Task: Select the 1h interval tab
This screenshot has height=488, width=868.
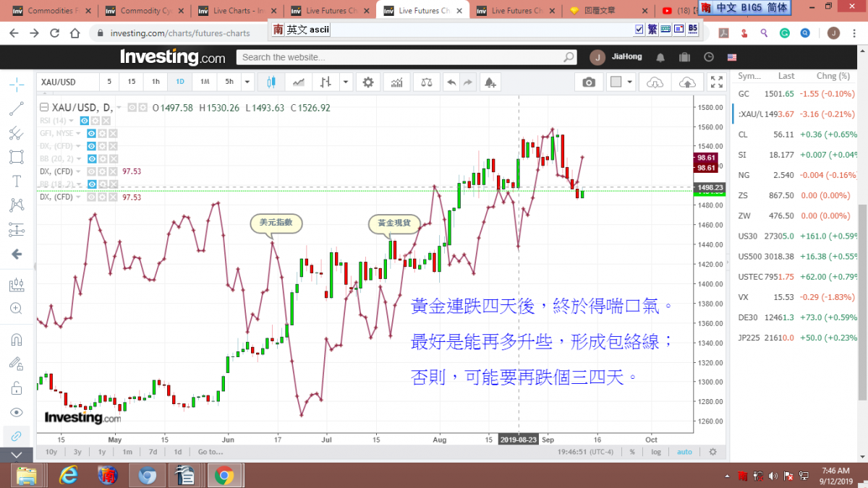Action: pos(156,82)
